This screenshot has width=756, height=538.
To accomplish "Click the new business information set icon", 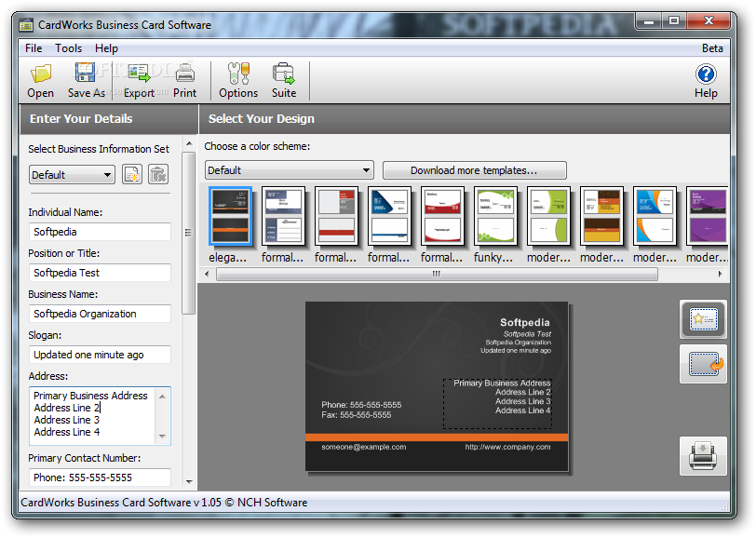I will tap(132, 174).
